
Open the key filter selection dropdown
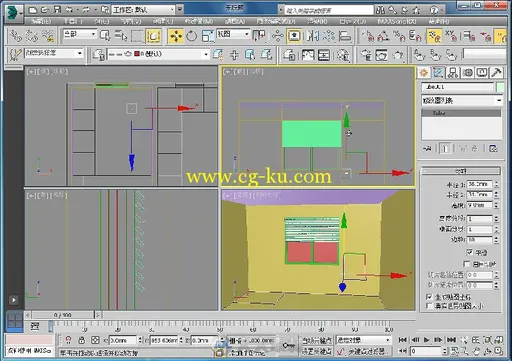coord(363,340)
